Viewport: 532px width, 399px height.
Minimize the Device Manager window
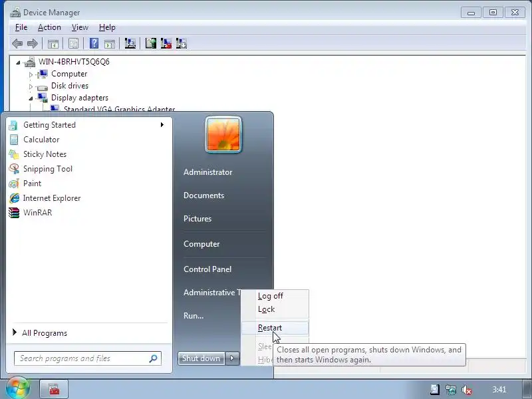471,13
